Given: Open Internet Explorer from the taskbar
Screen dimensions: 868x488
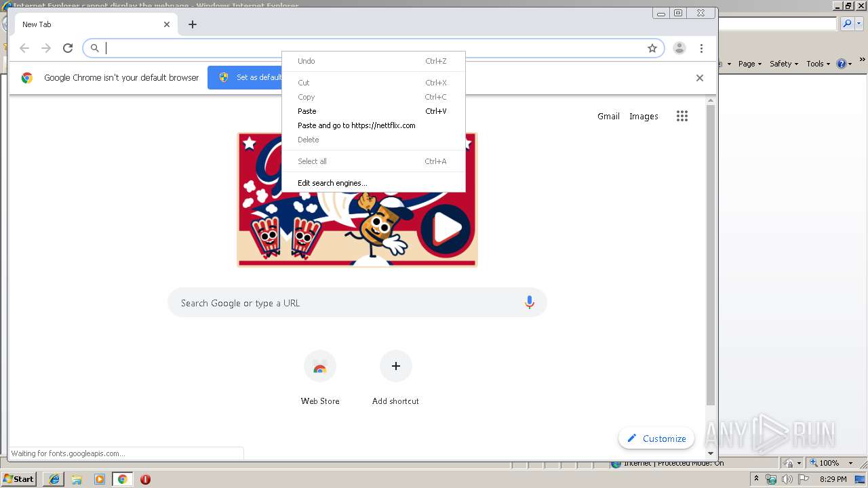Looking at the screenshot, I should click(54, 479).
